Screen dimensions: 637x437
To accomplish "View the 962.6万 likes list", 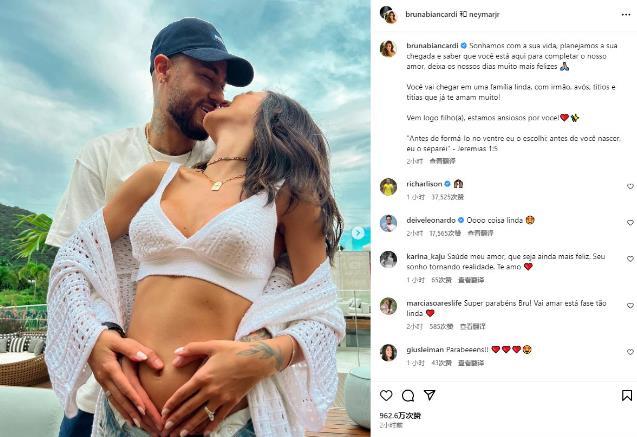I will click(400, 415).
